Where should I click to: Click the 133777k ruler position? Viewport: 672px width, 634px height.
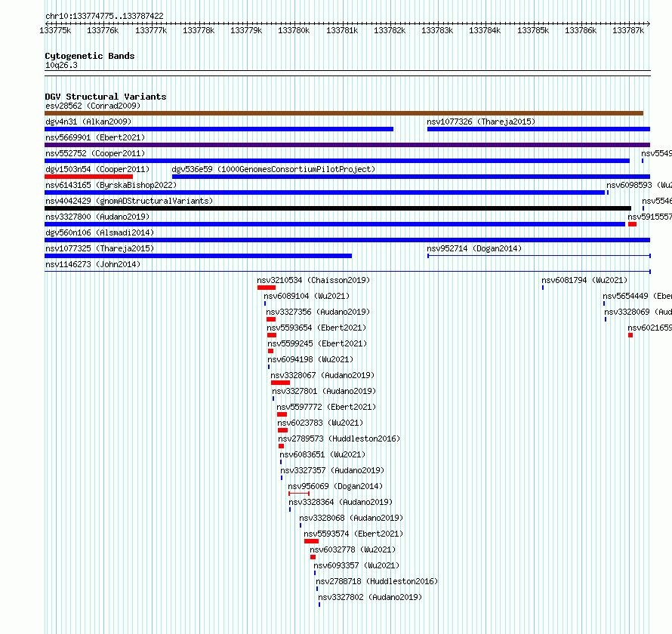[151, 30]
